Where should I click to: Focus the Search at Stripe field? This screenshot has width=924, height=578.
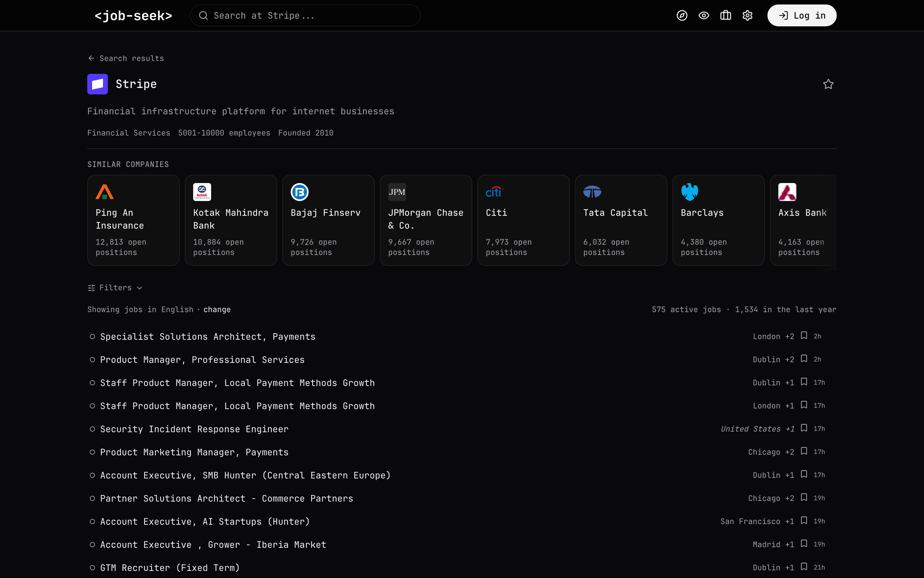[x=305, y=15]
